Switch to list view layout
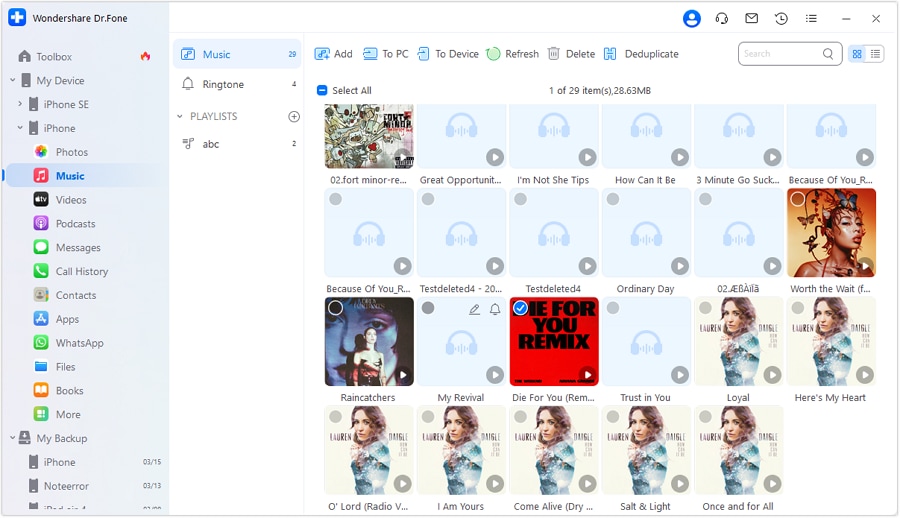Screen dimensions: 900x518 pyautogui.click(x=875, y=54)
